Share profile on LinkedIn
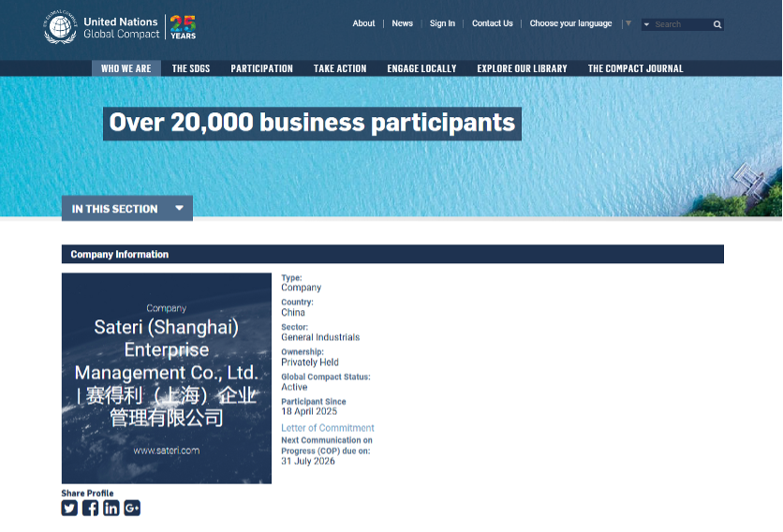 point(111,508)
